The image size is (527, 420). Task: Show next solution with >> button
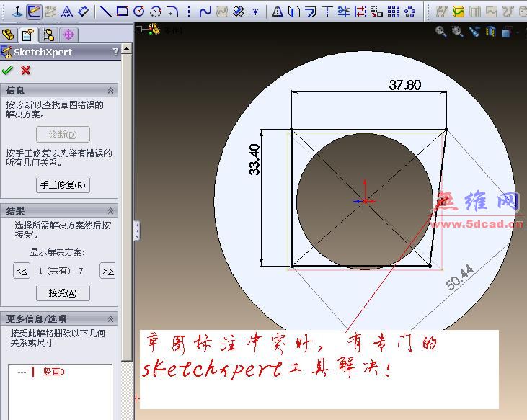[107, 271]
